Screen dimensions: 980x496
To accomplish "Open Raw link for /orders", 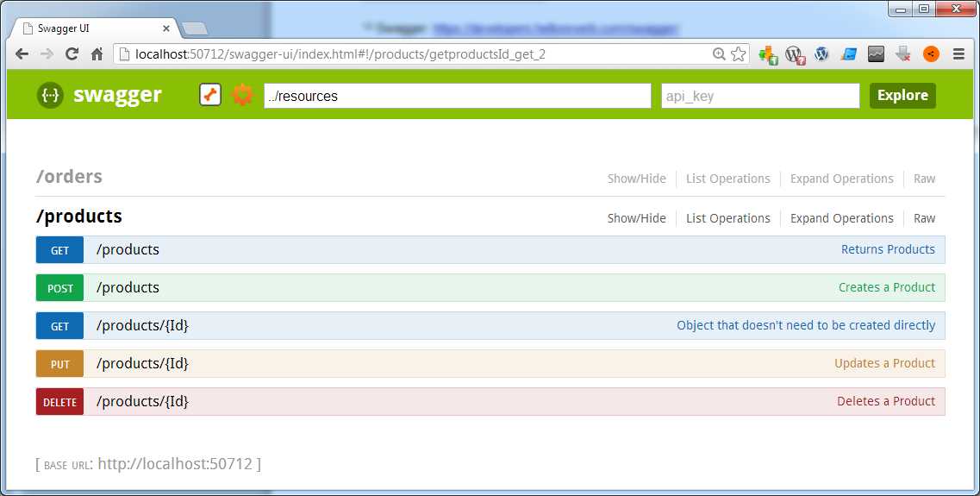I will (924, 179).
